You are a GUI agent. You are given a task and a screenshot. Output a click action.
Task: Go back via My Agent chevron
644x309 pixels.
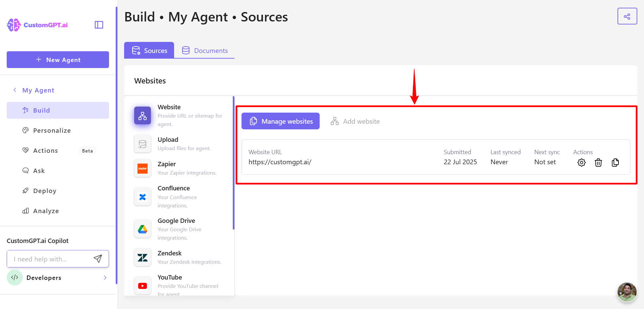[x=15, y=90]
